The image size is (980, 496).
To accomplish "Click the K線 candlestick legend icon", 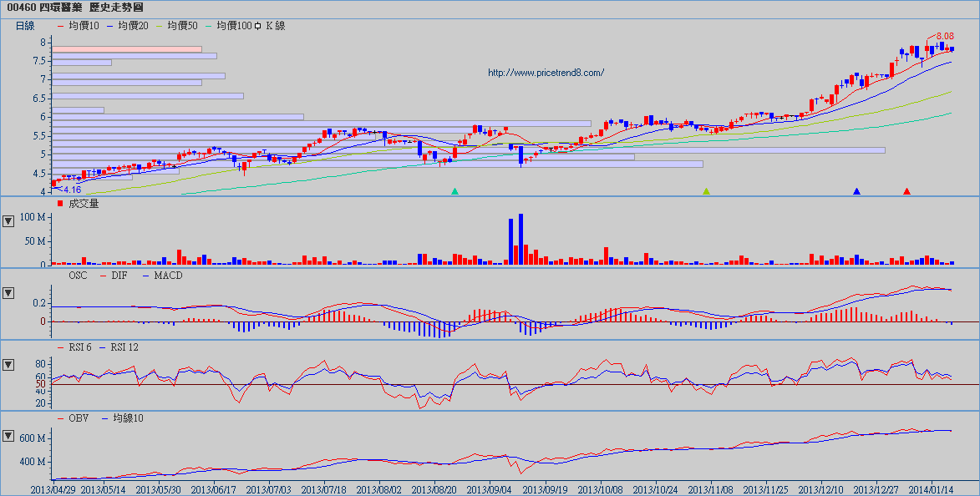I will coord(258,26).
